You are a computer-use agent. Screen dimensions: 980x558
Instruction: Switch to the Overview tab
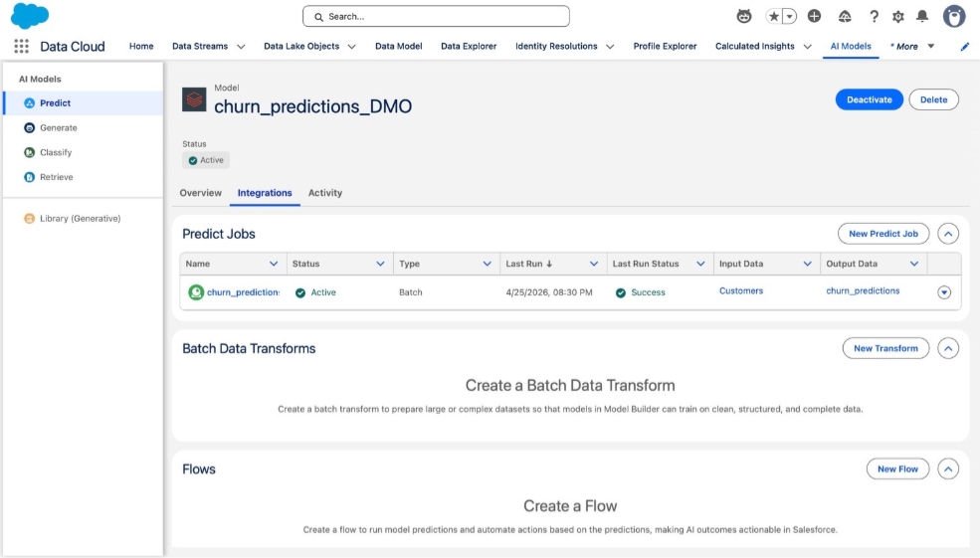tap(201, 193)
